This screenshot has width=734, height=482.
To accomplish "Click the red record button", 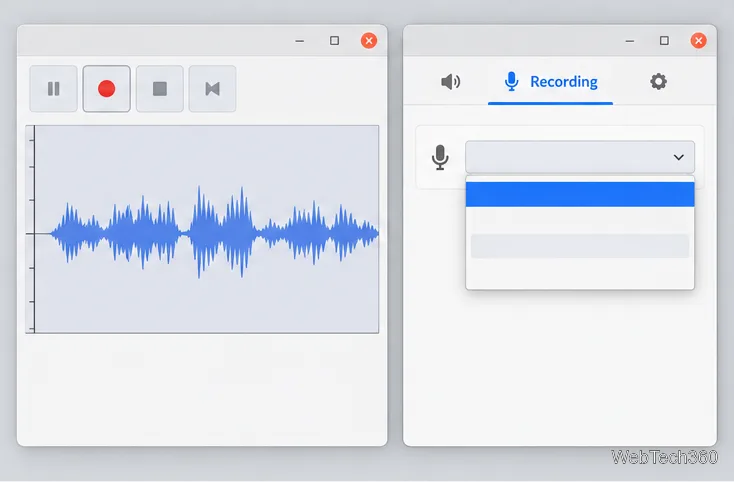I will (x=107, y=89).
